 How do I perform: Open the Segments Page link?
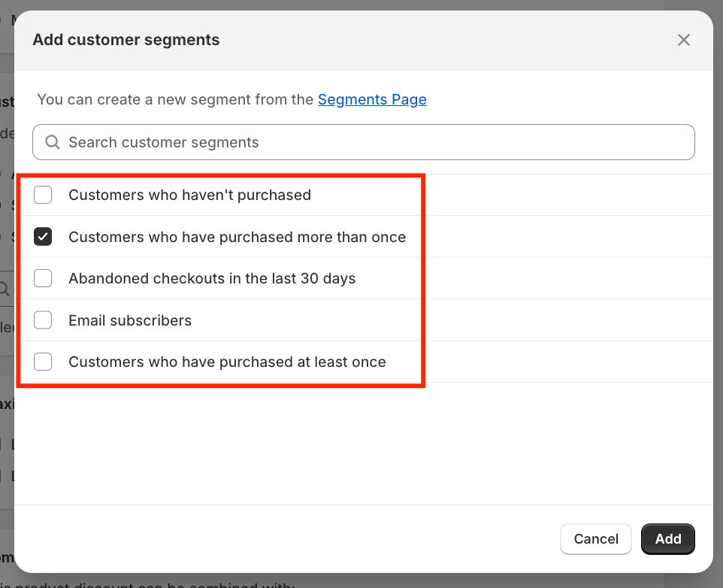pos(372,99)
